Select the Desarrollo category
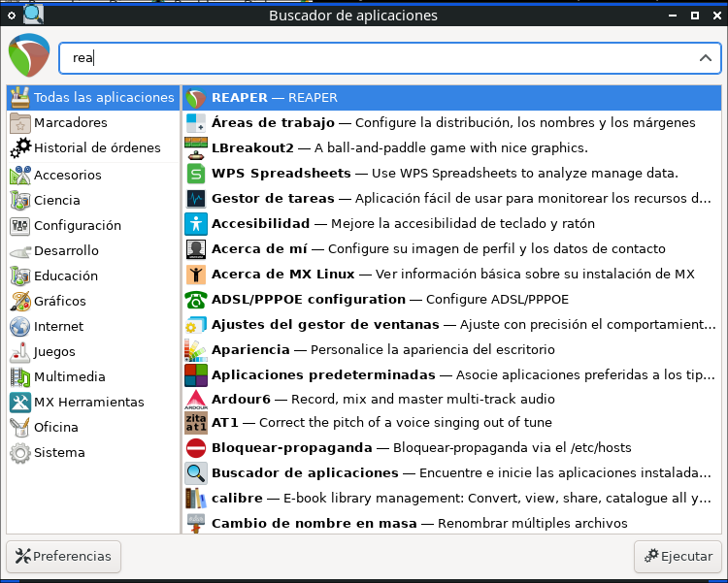Screen dimensions: 728x583 [93, 250]
